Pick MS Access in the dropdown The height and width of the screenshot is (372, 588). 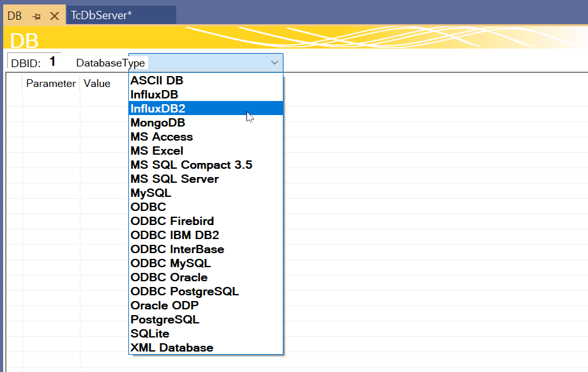pos(206,137)
